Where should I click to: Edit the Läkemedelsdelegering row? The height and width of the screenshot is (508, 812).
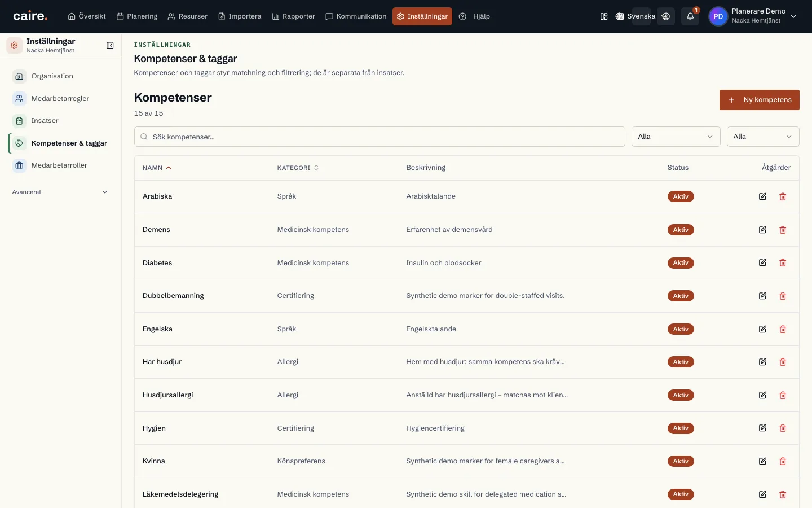point(762,494)
